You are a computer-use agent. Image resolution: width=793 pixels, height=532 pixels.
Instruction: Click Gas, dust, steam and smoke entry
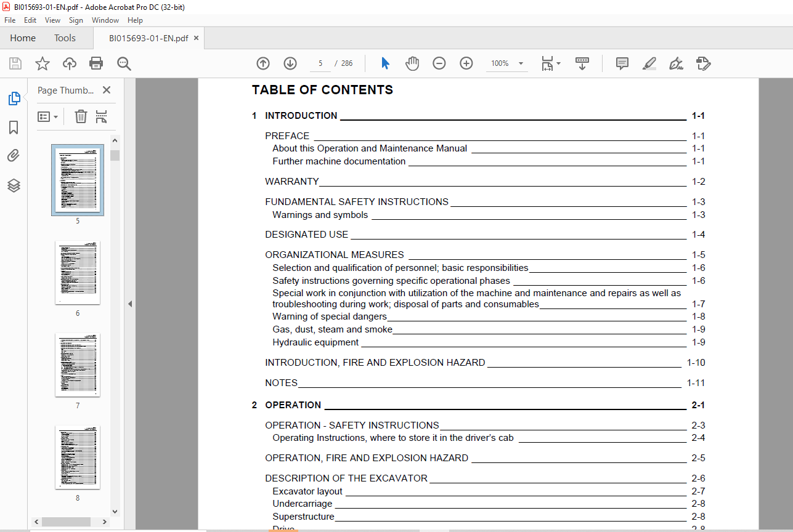click(489, 329)
